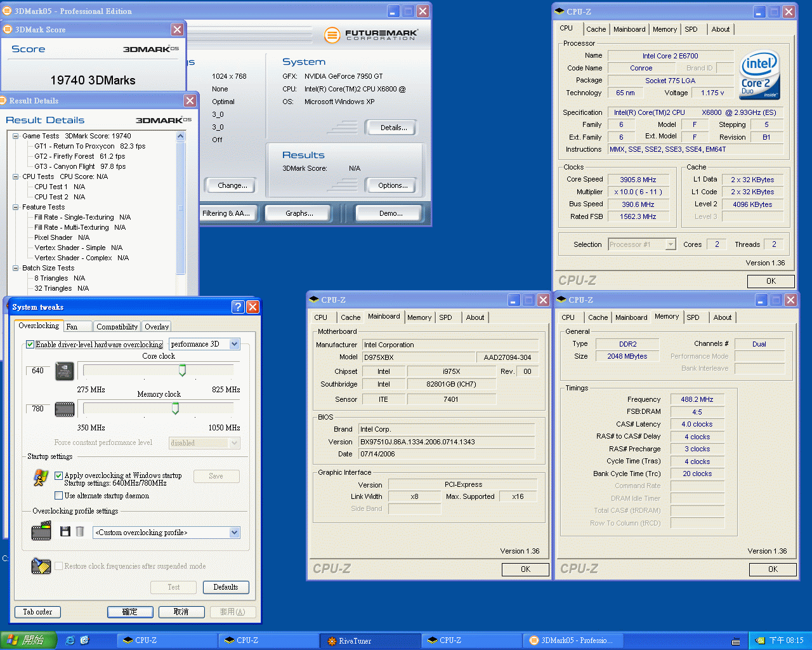Click the taskbar clock showing 08:15
Image resolution: width=812 pixels, height=650 pixels.
786,640
